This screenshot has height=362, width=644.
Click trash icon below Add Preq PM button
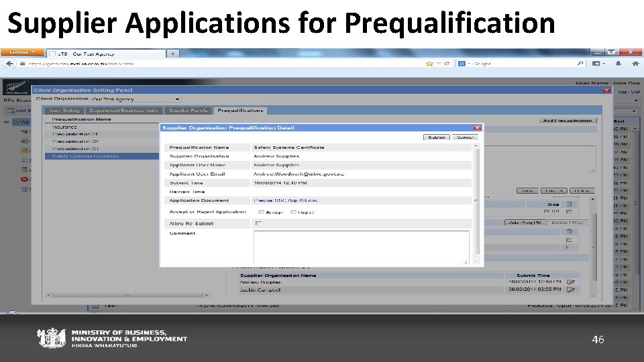(569, 231)
